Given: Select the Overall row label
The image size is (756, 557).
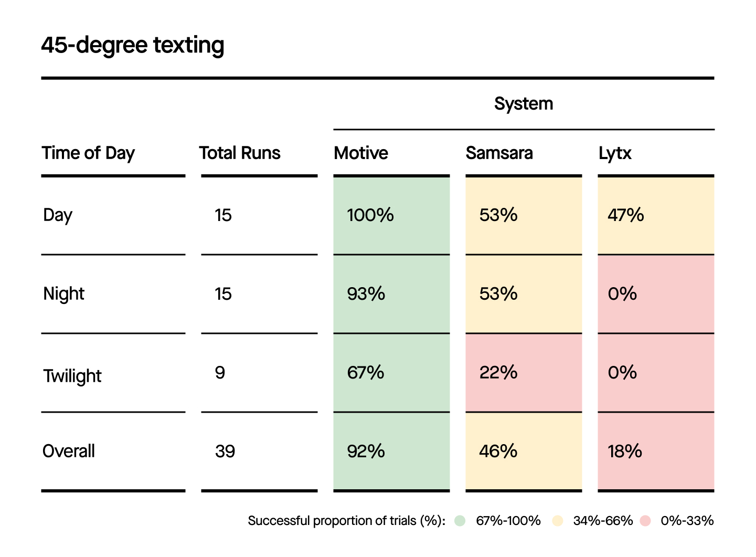Looking at the screenshot, I should pos(69,451).
